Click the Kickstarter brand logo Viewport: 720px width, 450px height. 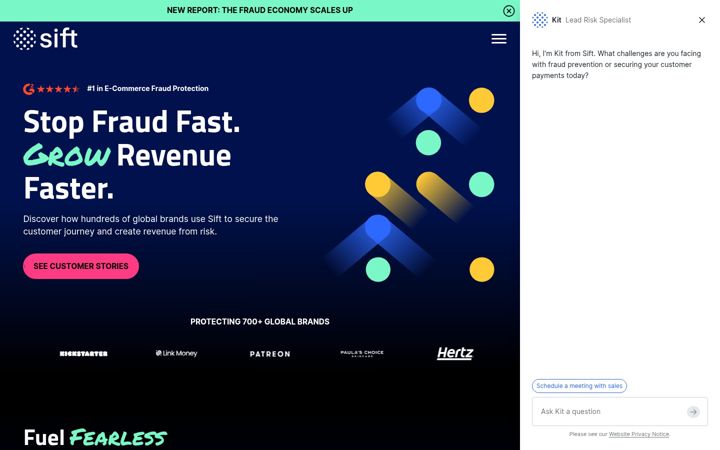point(84,354)
